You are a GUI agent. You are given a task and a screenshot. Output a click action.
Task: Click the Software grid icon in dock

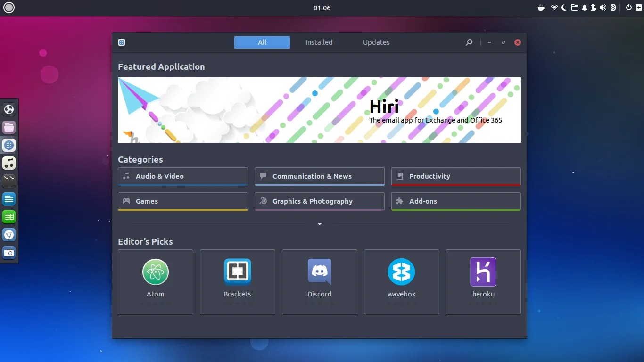[9, 145]
